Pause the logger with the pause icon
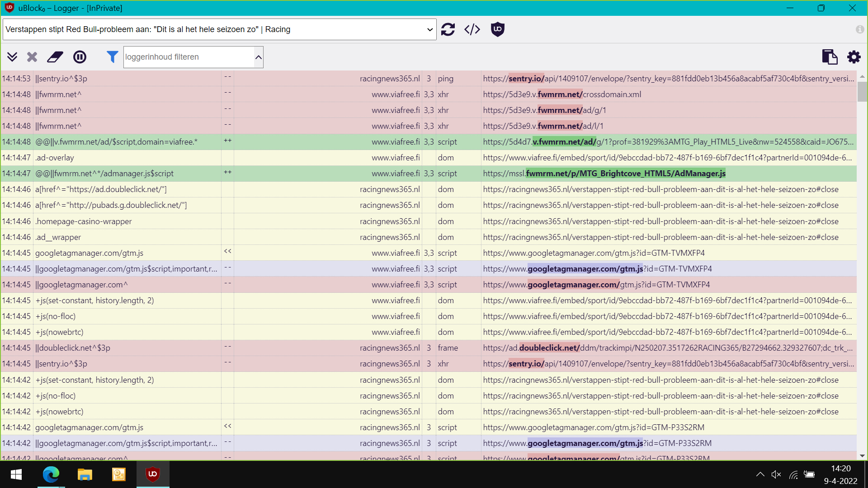868x488 pixels. 80,57
